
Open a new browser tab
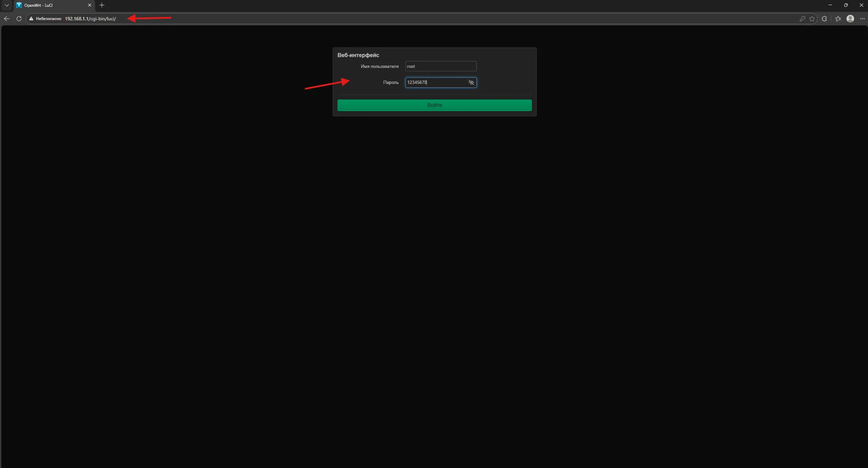tap(102, 5)
